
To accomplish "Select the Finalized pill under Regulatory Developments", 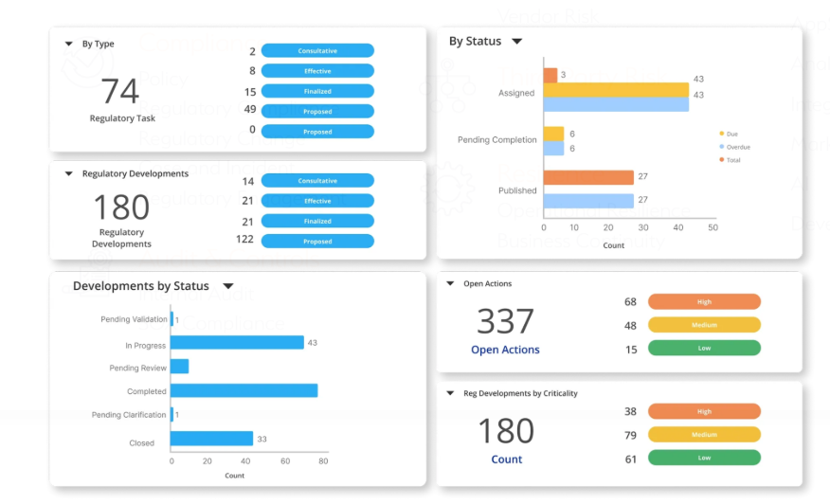I will pos(317,221).
